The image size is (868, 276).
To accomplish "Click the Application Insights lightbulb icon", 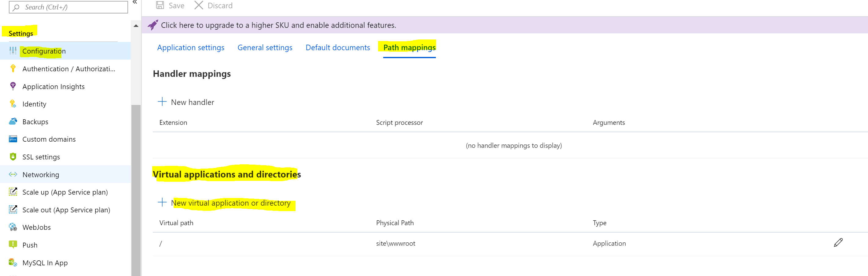I will pyautogui.click(x=13, y=86).
